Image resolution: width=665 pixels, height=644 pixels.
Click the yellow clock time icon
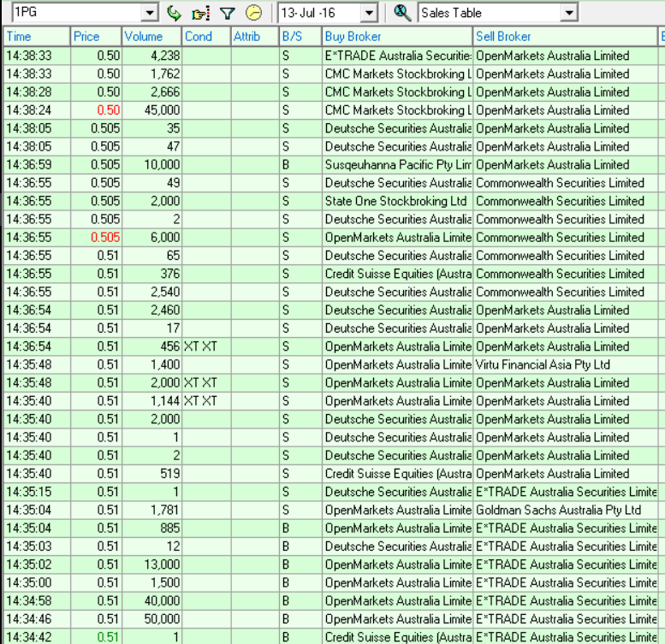[253, 13]
